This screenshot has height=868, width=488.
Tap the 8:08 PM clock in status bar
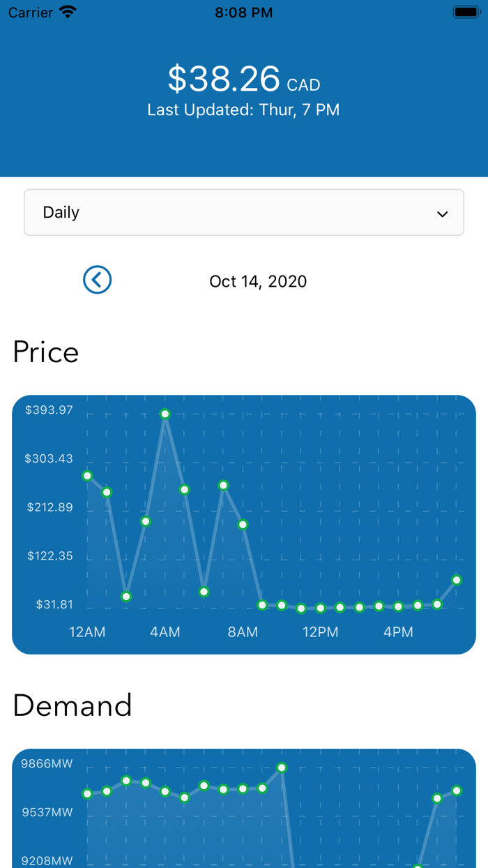pos(243,11)
